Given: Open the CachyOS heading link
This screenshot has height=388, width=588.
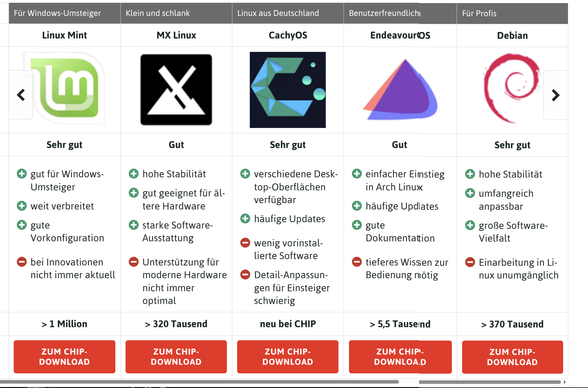Looking at the screenshot, I should pyautogui.click(x=288, y=35).
